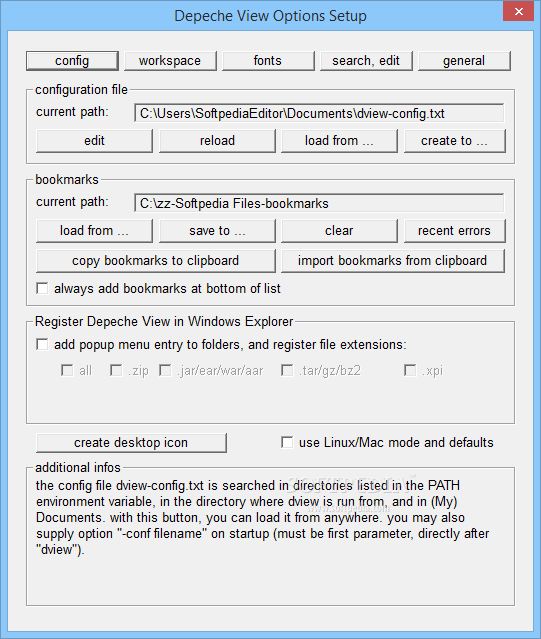The height and width of the screenshot is (639, 541).
Task: Close the Options Setup window
Action: click(x=518, y=11)
